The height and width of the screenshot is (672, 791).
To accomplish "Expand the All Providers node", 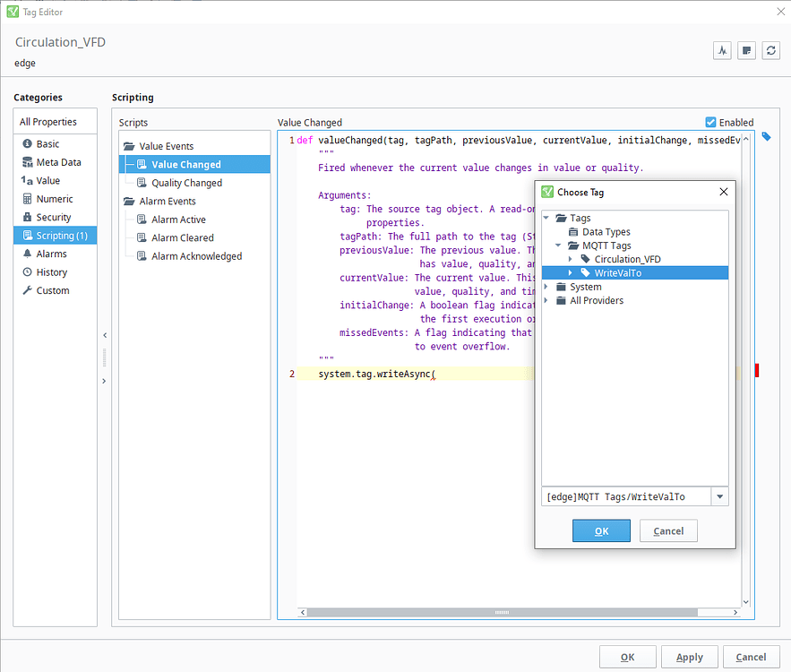I will 546,301.
